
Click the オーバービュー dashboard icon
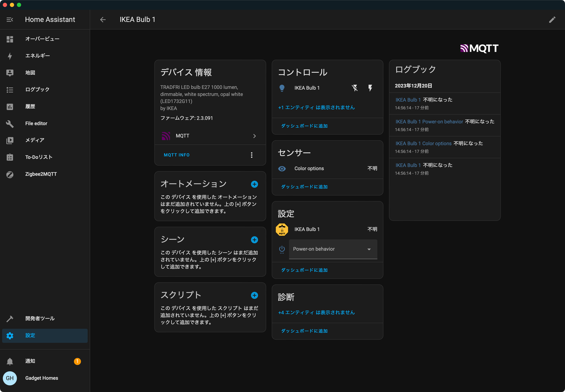point(10,39)
